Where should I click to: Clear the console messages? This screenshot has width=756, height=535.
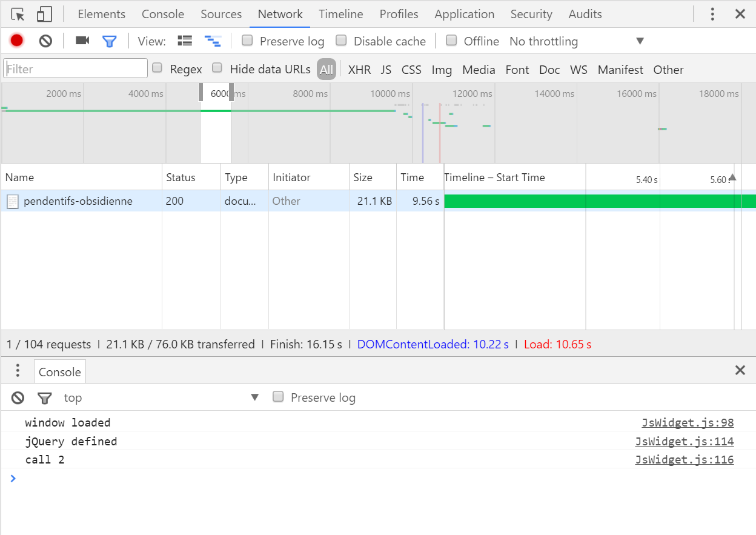coord(18,397)
